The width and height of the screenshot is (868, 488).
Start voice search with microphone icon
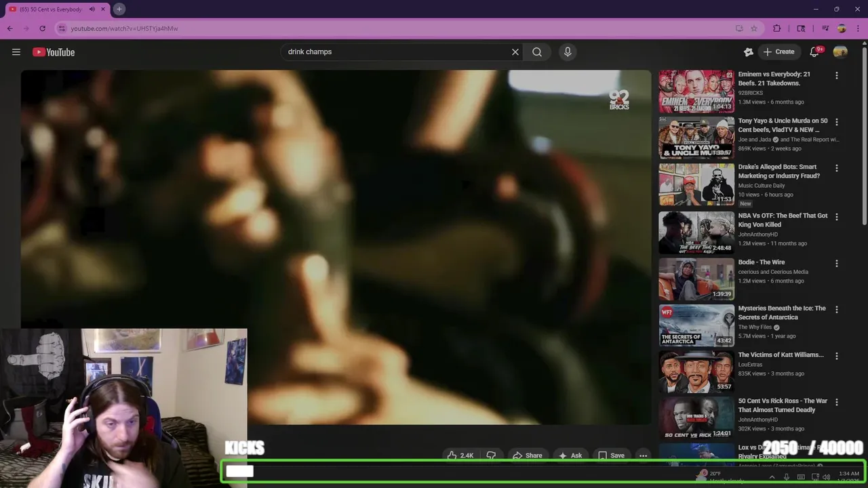568,52
